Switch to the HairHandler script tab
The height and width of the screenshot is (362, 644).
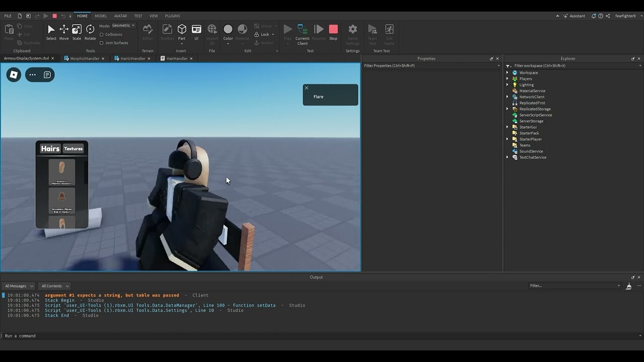[177, 59]
